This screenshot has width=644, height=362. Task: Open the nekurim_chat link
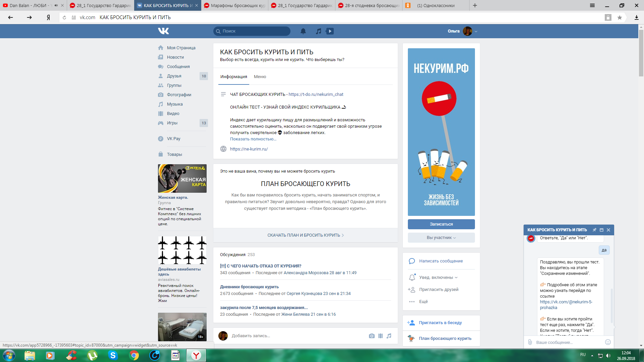click(316, 95)
